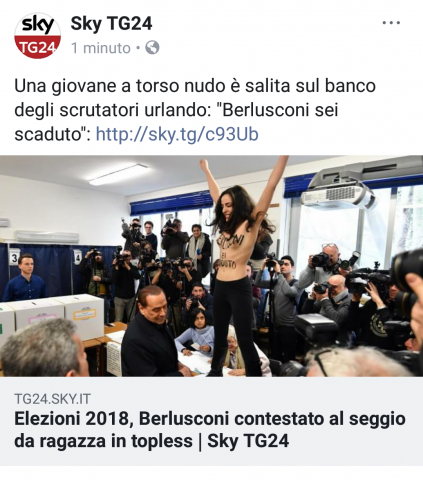Click the globe public audience icon
423x480 pixels.
[152, 48]
